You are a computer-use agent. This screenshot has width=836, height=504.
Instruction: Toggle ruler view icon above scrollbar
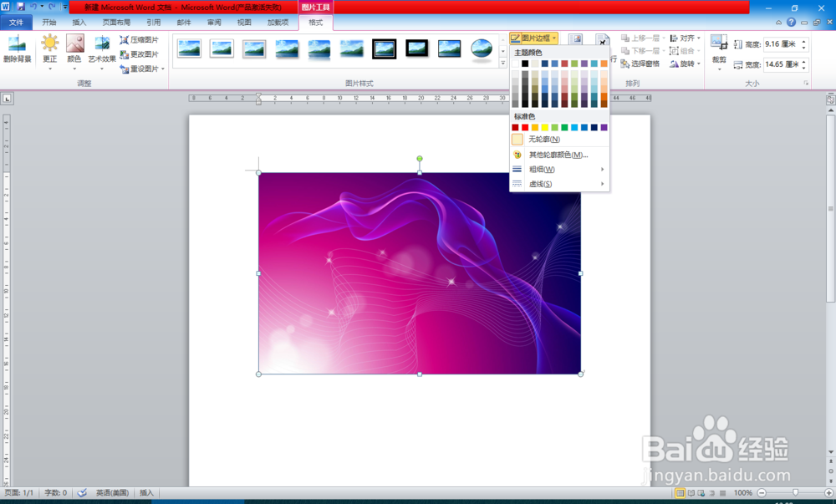pos(831,99)
